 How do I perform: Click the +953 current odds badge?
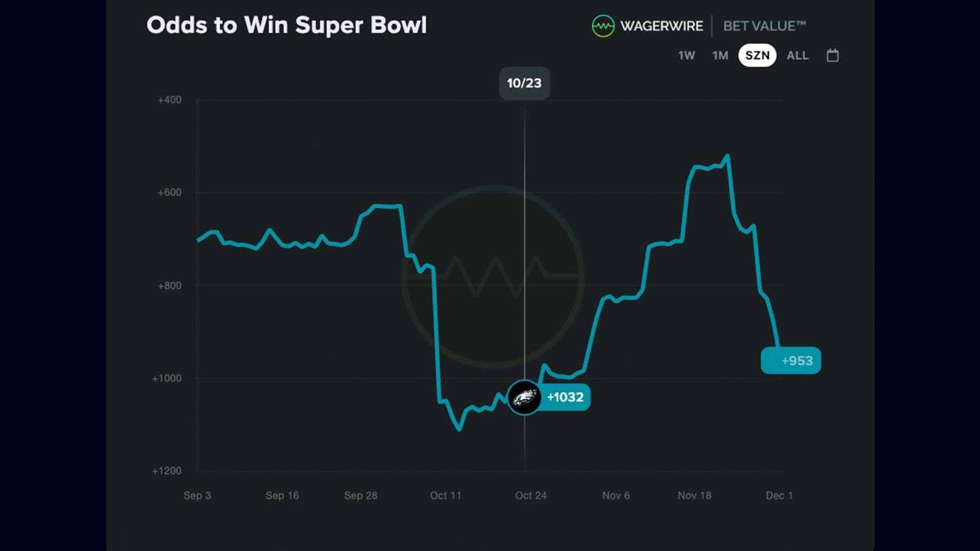(791, 361)
